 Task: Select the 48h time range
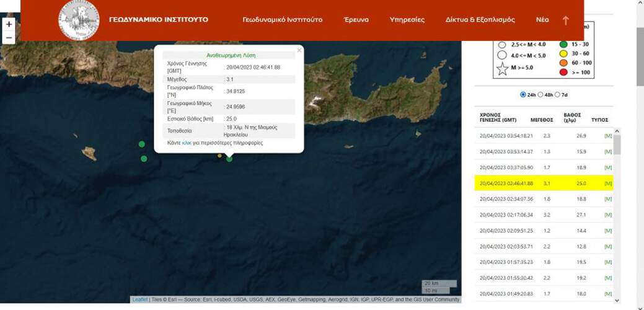pos(540,95)
